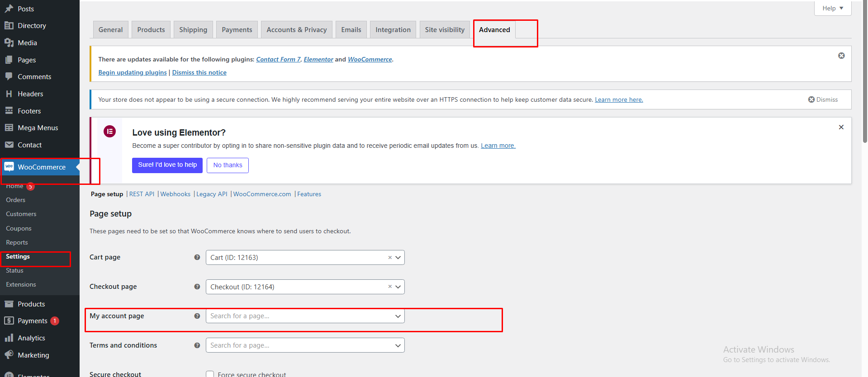The width and height of the screenshot is (868, 377).
Task: Dismiss the HTTPS warning notice
Action: [823, 99]
